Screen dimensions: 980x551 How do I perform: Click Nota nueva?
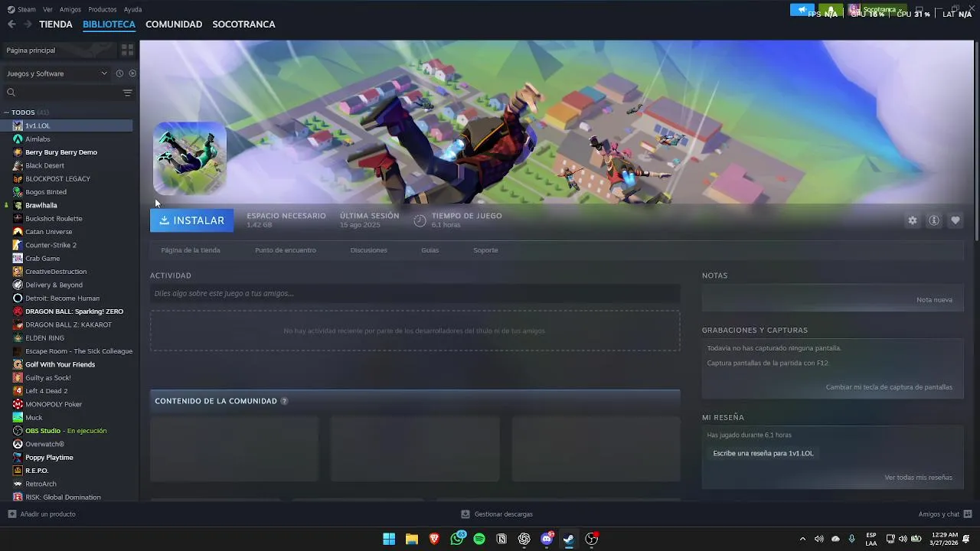click(x=934, y=300)
